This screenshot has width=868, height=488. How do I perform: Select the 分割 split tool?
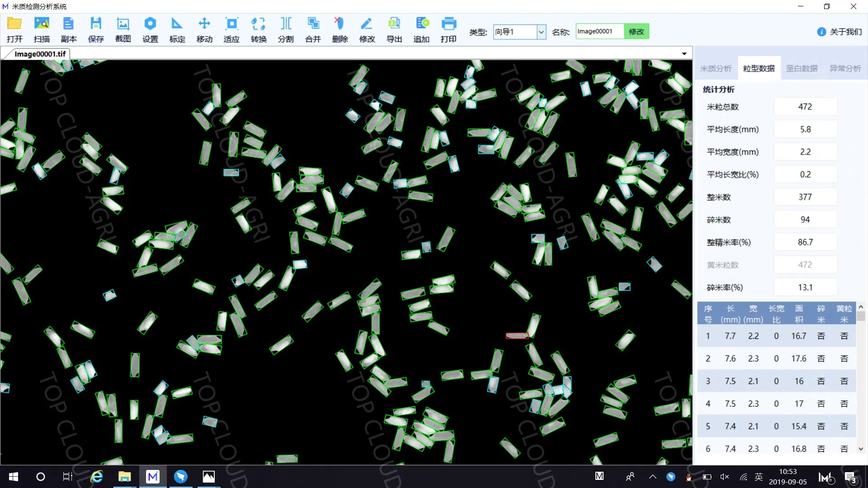[286, 30]
